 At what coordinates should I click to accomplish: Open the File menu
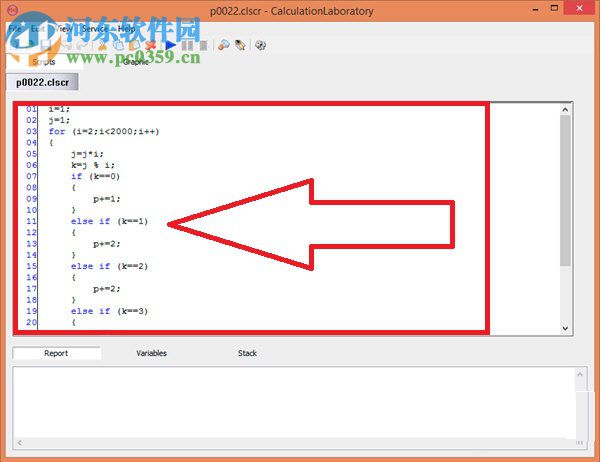[x=15, y=29]
